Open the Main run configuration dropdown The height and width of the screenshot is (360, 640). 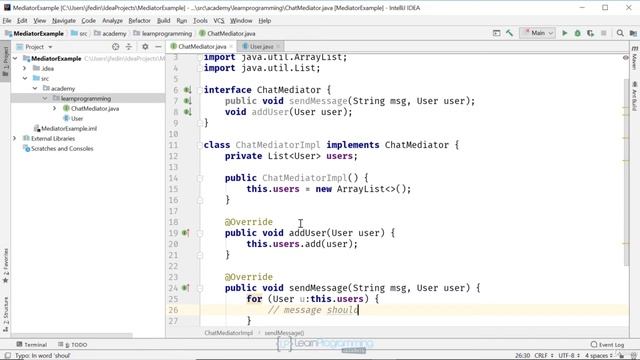pos(538,33)
